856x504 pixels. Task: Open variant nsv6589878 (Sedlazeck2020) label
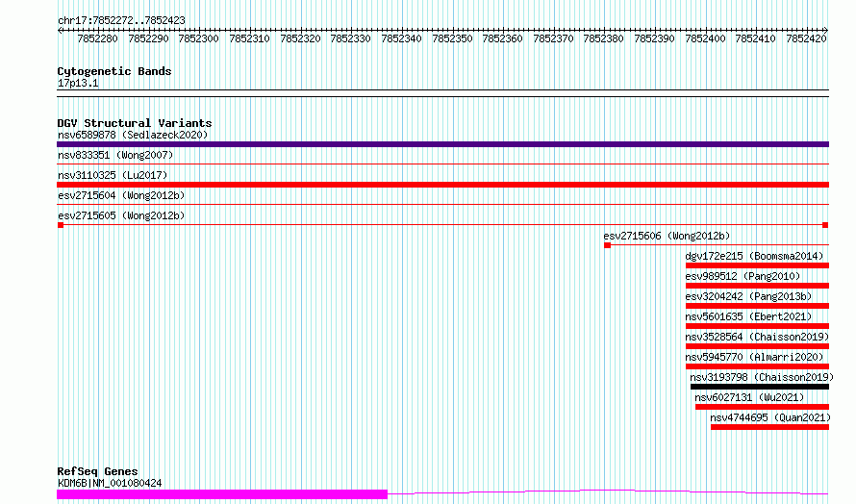pos(133,135)
